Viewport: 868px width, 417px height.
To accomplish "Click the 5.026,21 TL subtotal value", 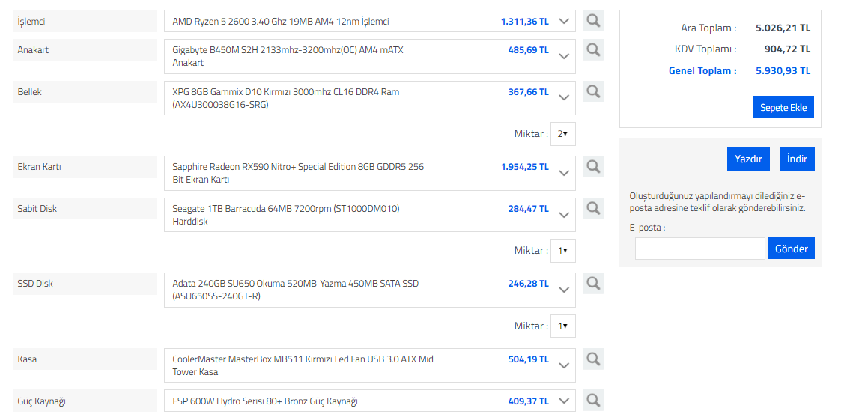I will click(783, 28).
